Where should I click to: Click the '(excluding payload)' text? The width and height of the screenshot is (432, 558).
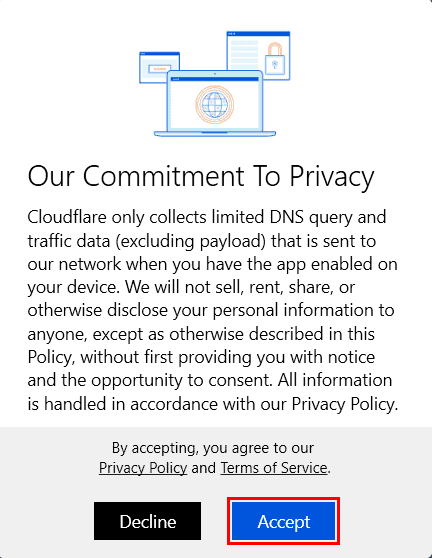click(190, 241)
